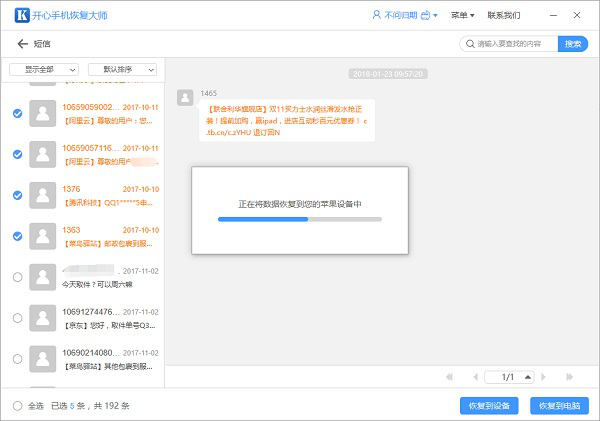The width and height of the screenshot is (600, 421).
Task: Enable the 全选 select-all option
Action: click(x=17, y=406)
